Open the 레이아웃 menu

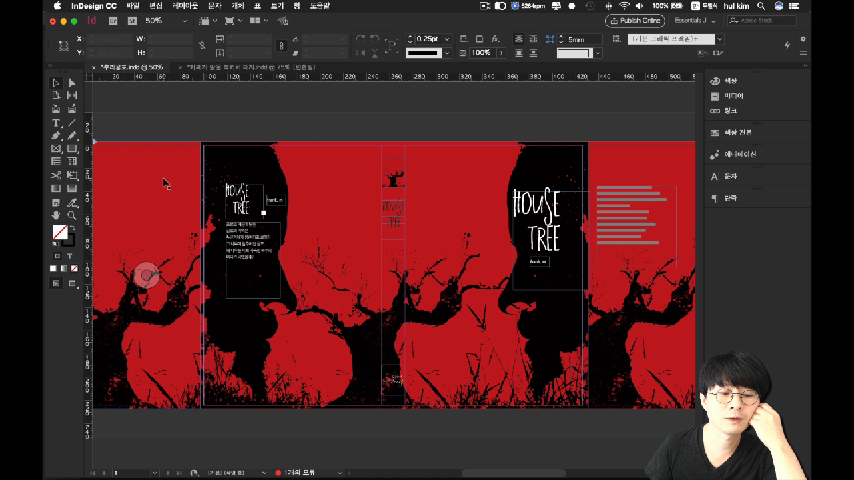(185, 6)
